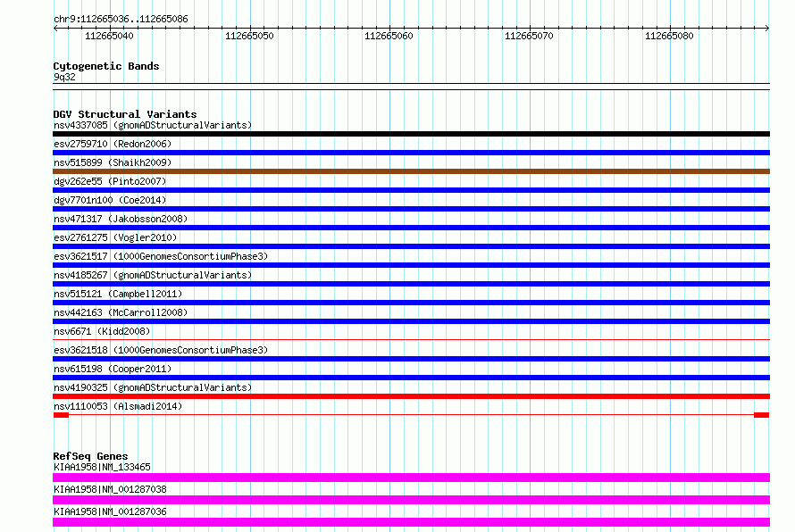795x532 pixels.
Task: Click the brown nsv515899 Shaikh2009 bar
Action: [x=411, y=171]
